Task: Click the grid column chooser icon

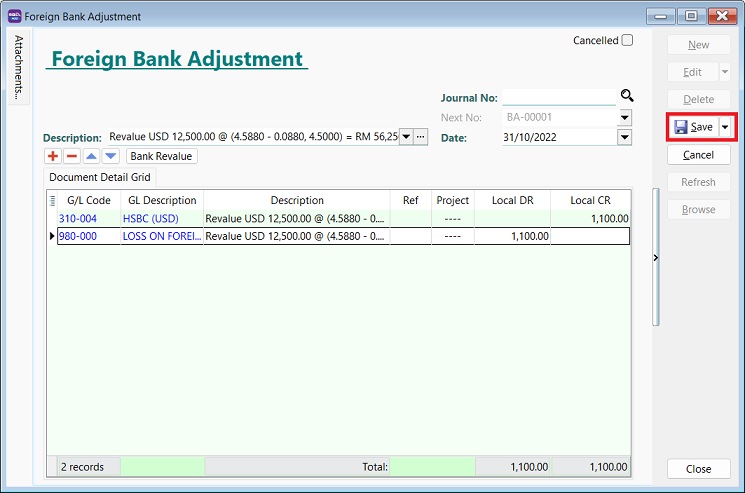Action: [x=52, y=200]
